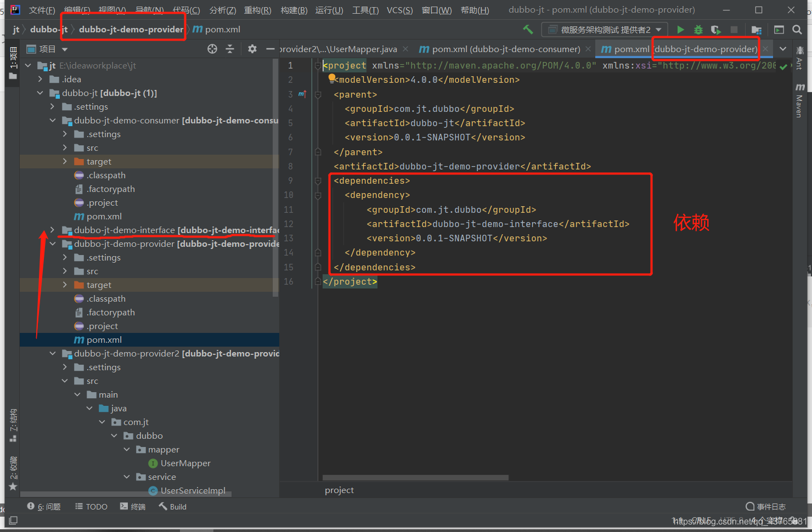The height and width of the screenshot is (532, 812).
Task: Collapse the dubbo-jt-demo-provider module
Action: pyautogui.click(x=53, y=244)
